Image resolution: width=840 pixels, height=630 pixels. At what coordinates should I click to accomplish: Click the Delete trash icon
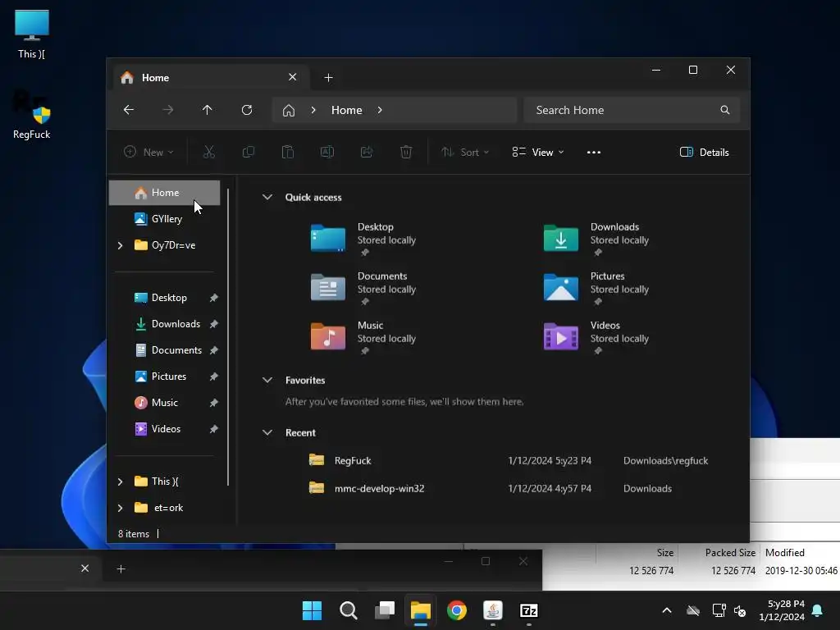(406, 152)
